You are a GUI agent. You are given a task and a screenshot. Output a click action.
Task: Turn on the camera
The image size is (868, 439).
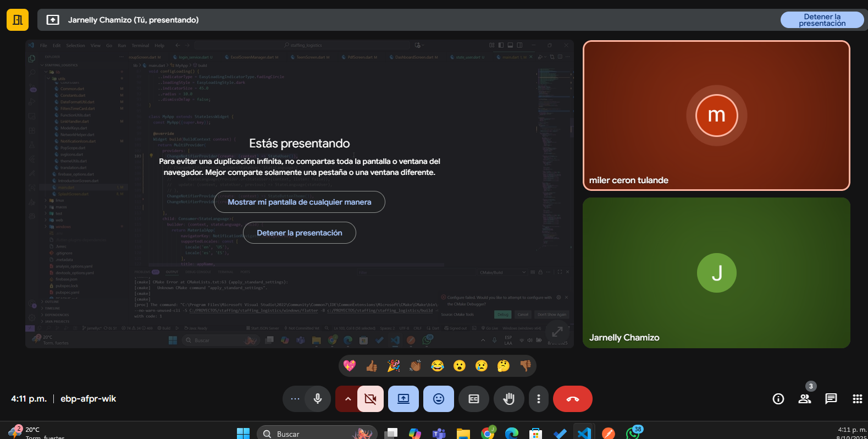pos(371,399)
